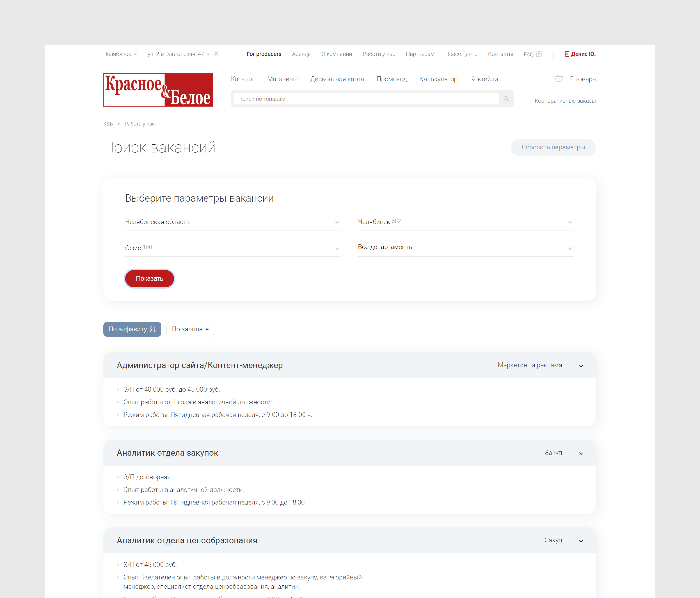Open the Офис 100 dropdown
This screenshot has width=700, height=598.
(233, 248)
